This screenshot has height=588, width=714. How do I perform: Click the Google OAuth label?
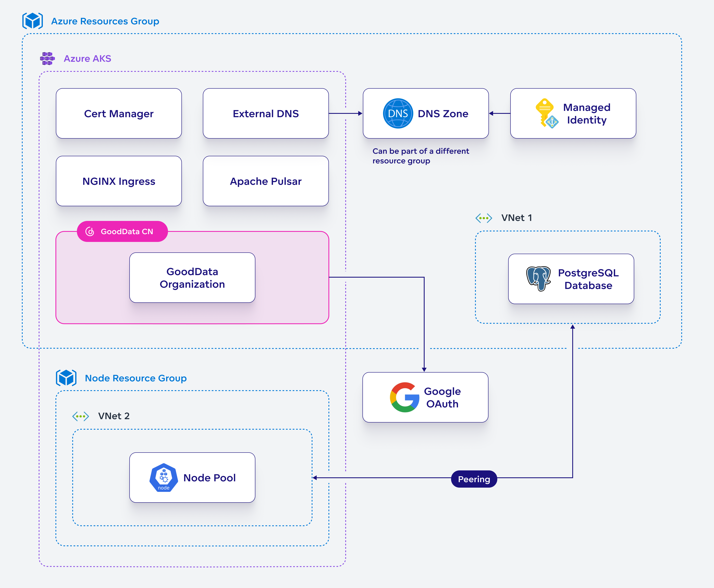[442, 398]
